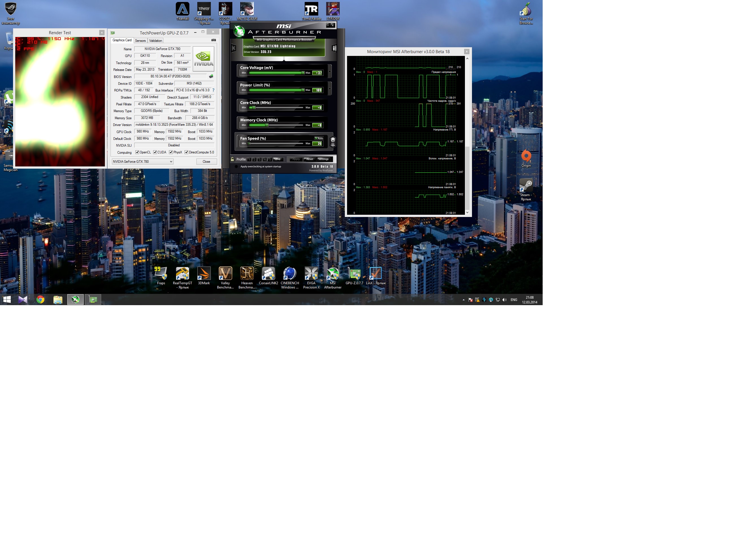The height and width of the screenshot is (560, 747).
Task: Open the Origin desktop icon
Action: 526,158
